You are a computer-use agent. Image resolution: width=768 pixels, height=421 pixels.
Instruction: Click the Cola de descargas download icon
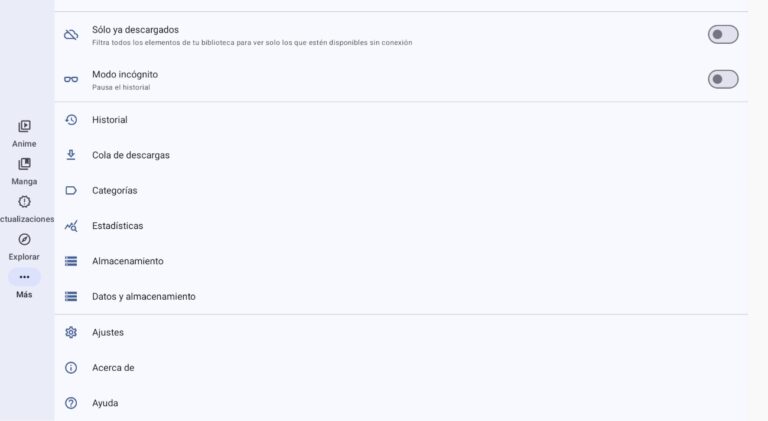point(71,155)
